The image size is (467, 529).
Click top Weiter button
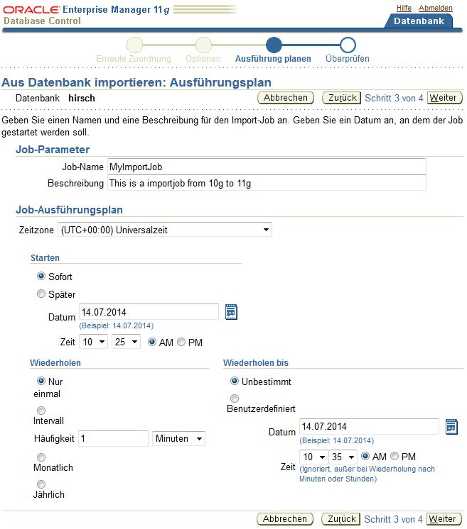(445, 98)
